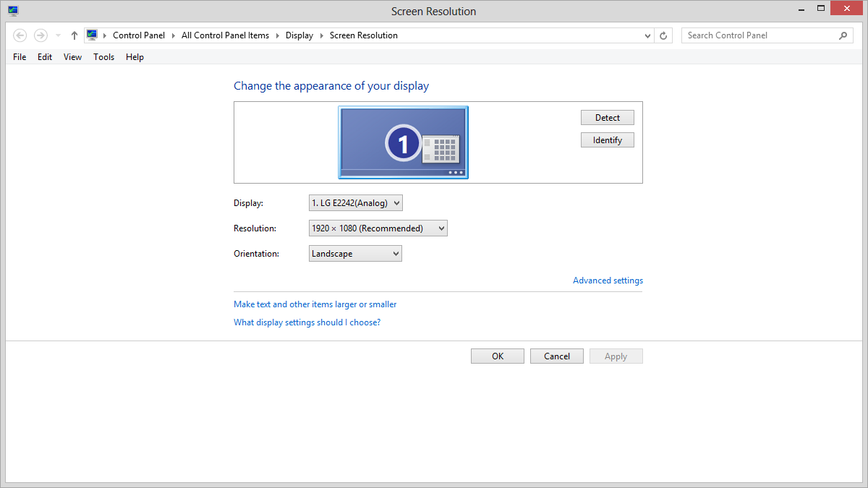Minimize the Screen Resolution window

coord(801,9)
